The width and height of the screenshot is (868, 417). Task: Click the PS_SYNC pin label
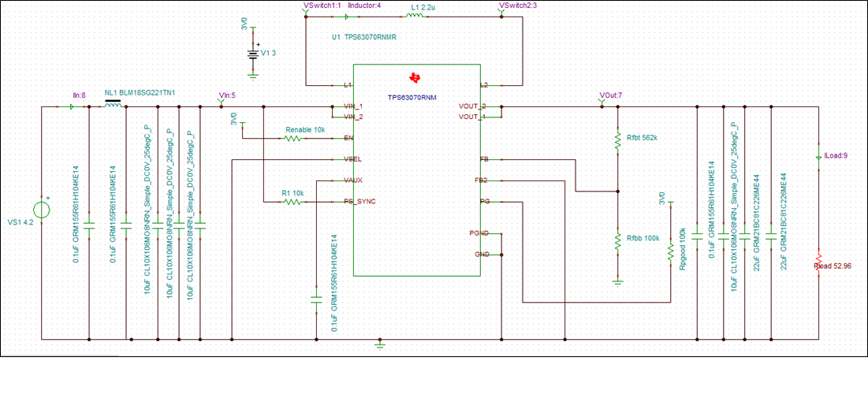coord(359,202)
